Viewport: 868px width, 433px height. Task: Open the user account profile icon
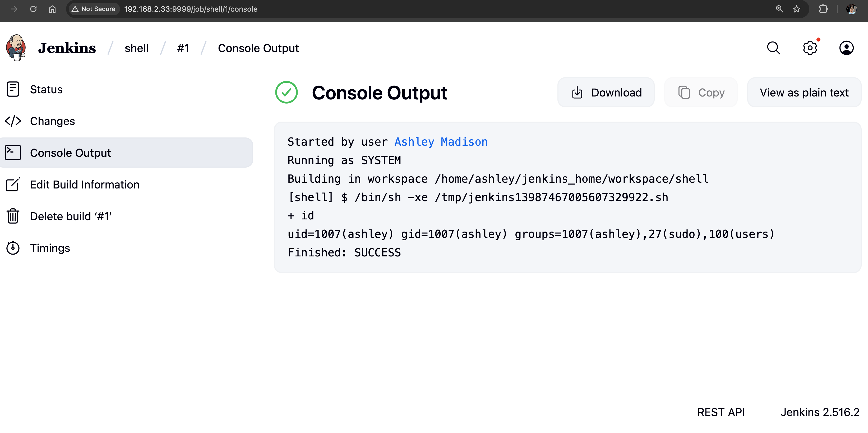(x=846, y=48)
